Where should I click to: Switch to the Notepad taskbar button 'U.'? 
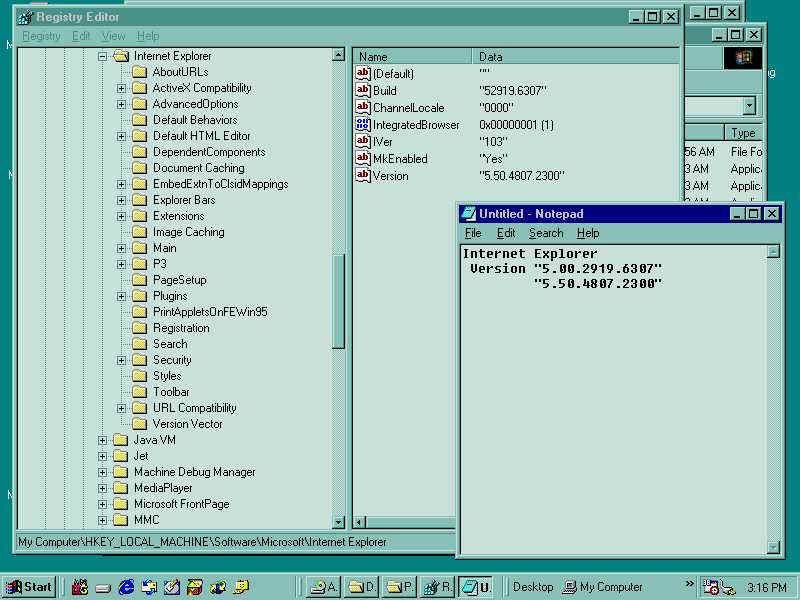click(x=476, y=587)
